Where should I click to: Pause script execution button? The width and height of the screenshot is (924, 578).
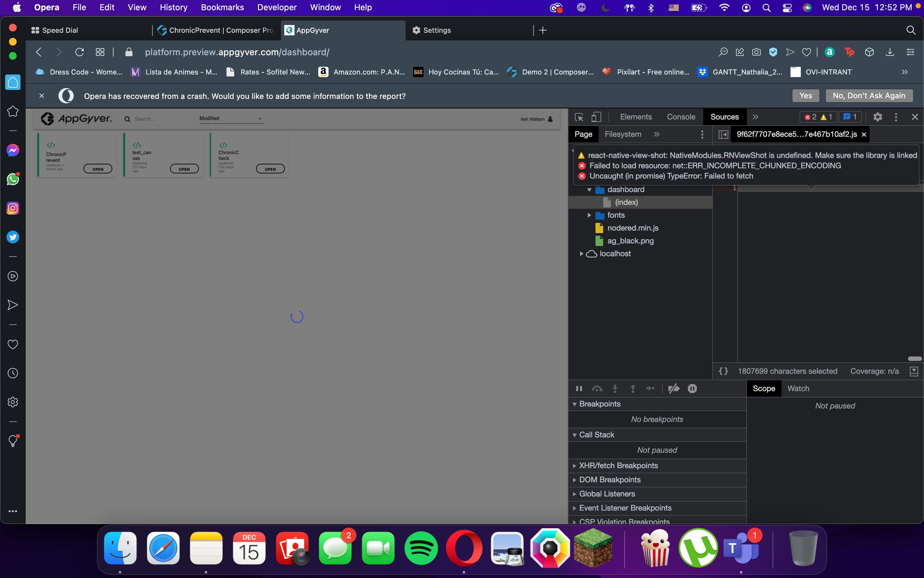[x=579, y=389]
